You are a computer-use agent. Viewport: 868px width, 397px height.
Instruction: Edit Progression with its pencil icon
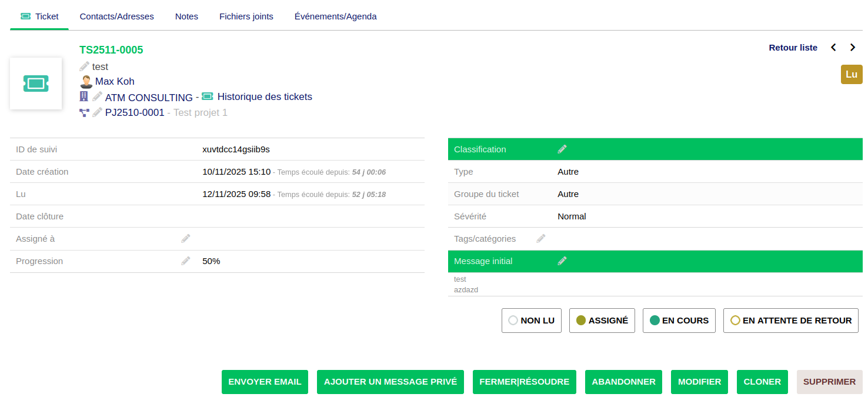click(x=186, y=261)
